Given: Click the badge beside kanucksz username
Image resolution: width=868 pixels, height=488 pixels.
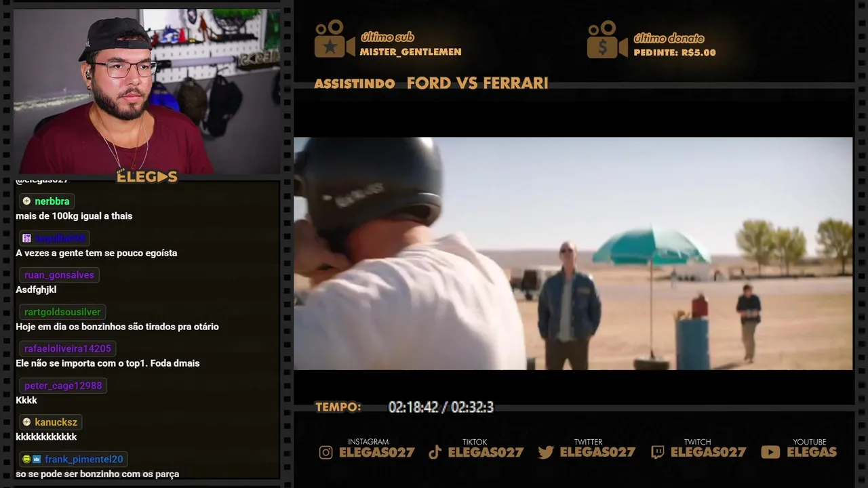Looking at the screenshot, I should [x=26, y=422].
